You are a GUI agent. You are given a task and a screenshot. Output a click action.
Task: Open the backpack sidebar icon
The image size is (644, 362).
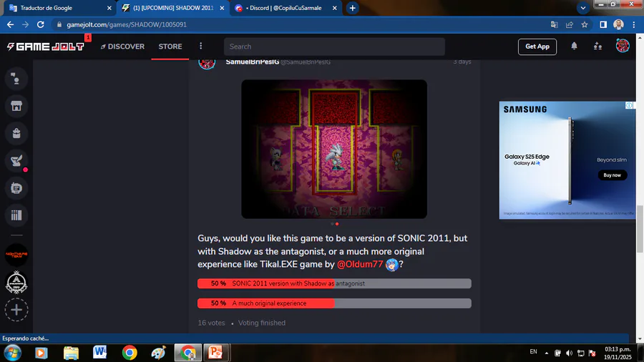tap(16, 133)
